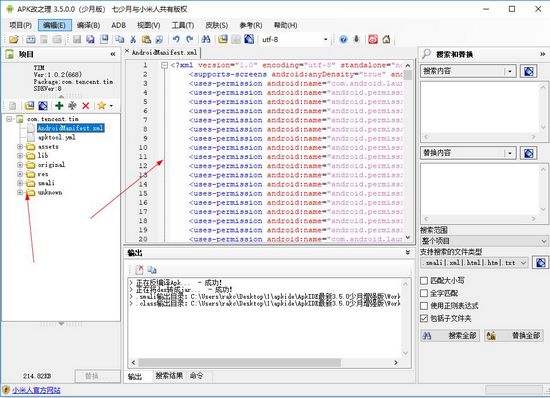
Task: Click the home house icon in toolbar
Action: [x=386, y=39]
